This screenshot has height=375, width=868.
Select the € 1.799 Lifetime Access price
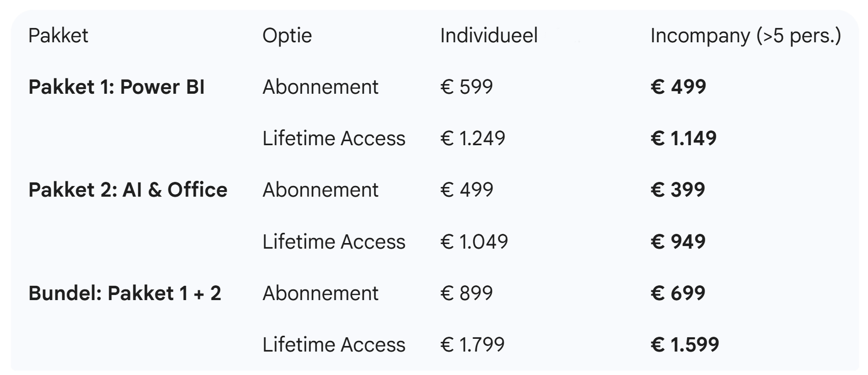point(473,345)
